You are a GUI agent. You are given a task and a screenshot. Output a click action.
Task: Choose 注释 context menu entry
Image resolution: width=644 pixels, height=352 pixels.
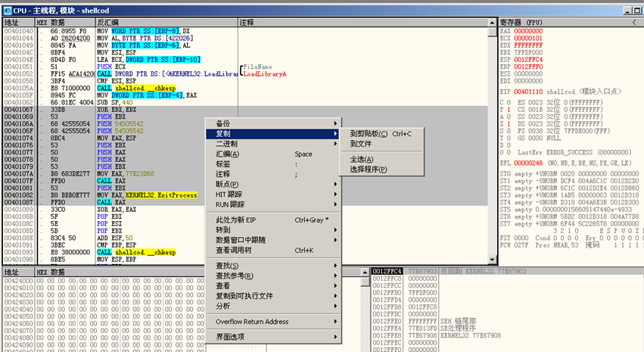point(273,174)
